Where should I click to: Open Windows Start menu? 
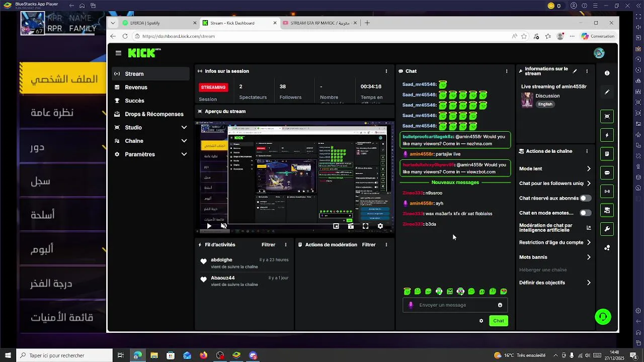pos(8,355)
